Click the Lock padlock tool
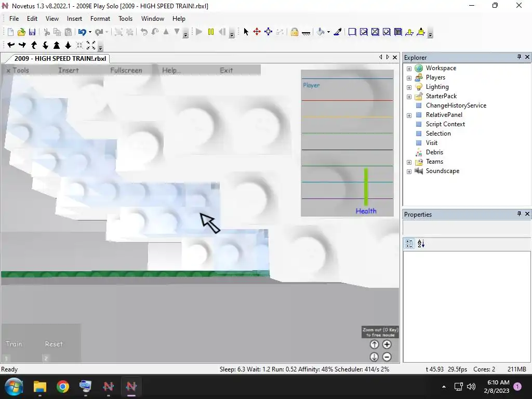The height and width of the screenshot is (399, 532). tap(295, 32)
